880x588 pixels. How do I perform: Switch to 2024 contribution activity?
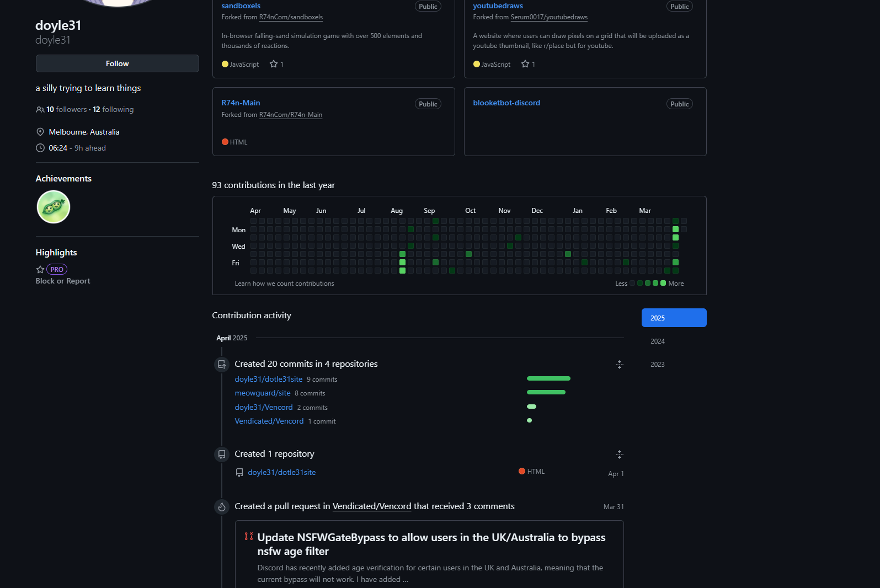[x=658, y=341]
